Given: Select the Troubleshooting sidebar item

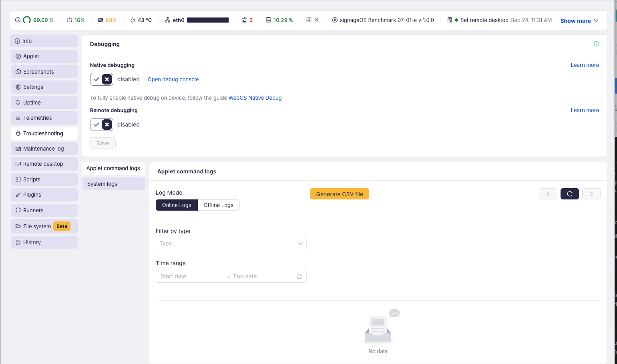Looking at the screenshot, I should (x=44, y=133).
